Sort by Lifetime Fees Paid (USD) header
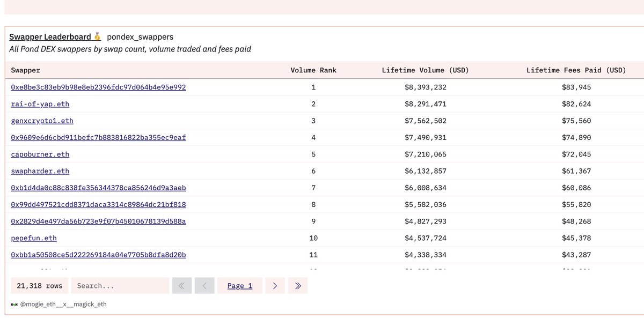Viewport: 644px width, 326px height. [x=576, y=70]
